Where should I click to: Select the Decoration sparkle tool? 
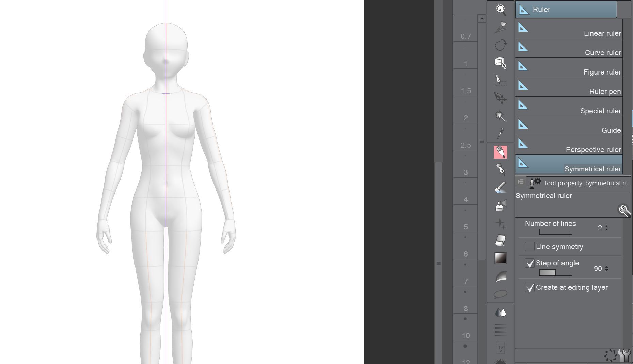(501, 223)
